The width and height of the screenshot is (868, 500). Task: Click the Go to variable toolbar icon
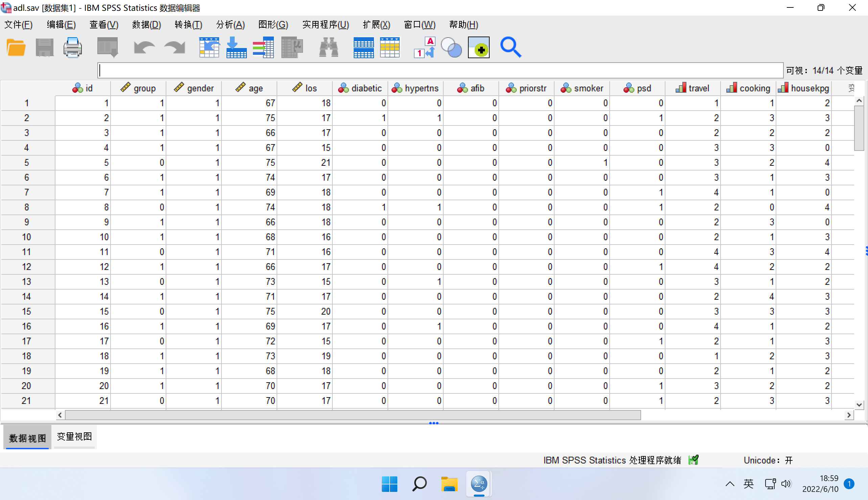(236, 47)
